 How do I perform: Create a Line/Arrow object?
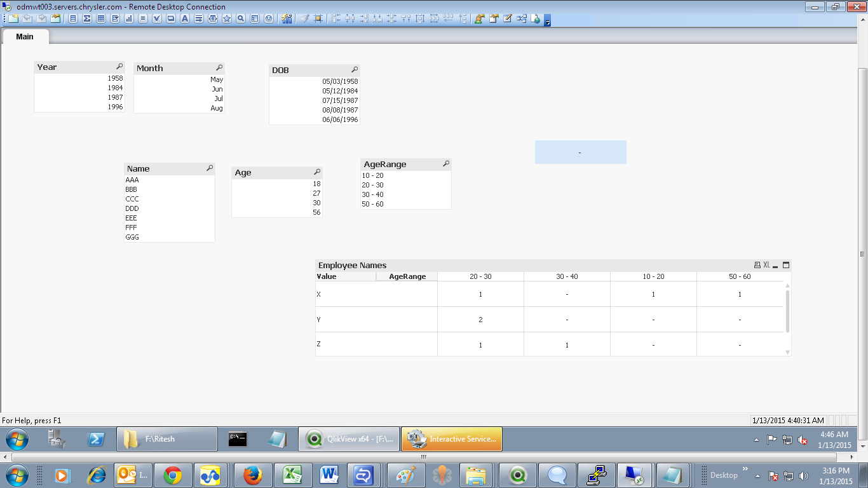[x=199, y=19]
